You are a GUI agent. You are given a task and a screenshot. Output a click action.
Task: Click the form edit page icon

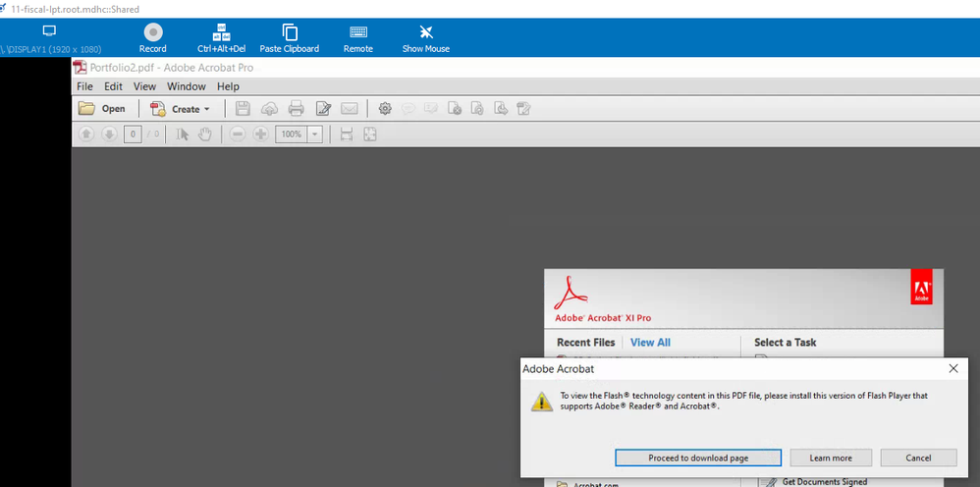tap(523, 109)
